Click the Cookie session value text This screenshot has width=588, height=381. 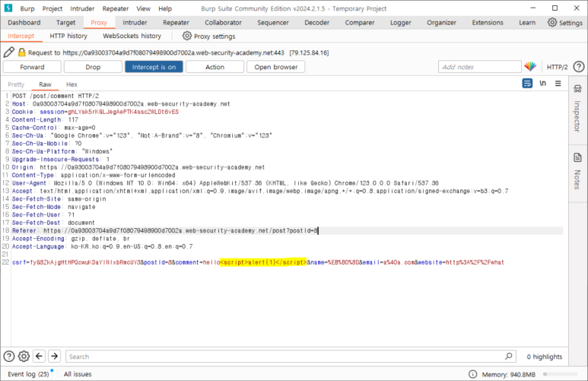click(x=123, y=112)
